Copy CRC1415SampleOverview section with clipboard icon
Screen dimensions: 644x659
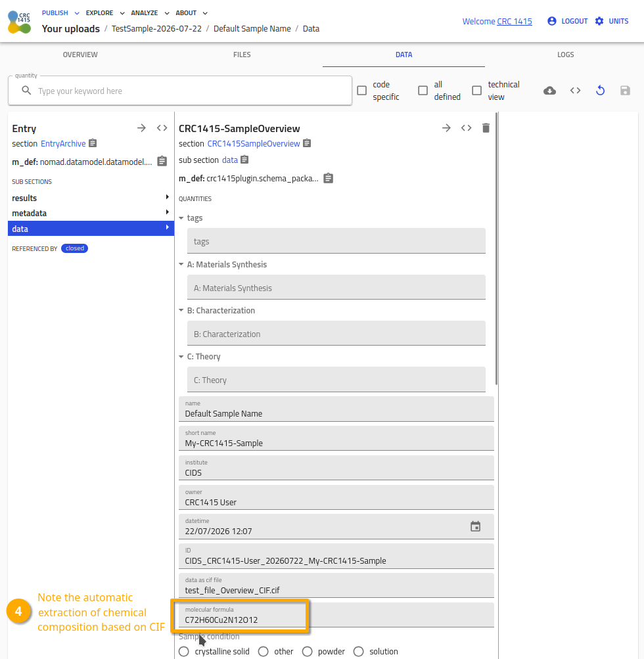pos(308,143)
